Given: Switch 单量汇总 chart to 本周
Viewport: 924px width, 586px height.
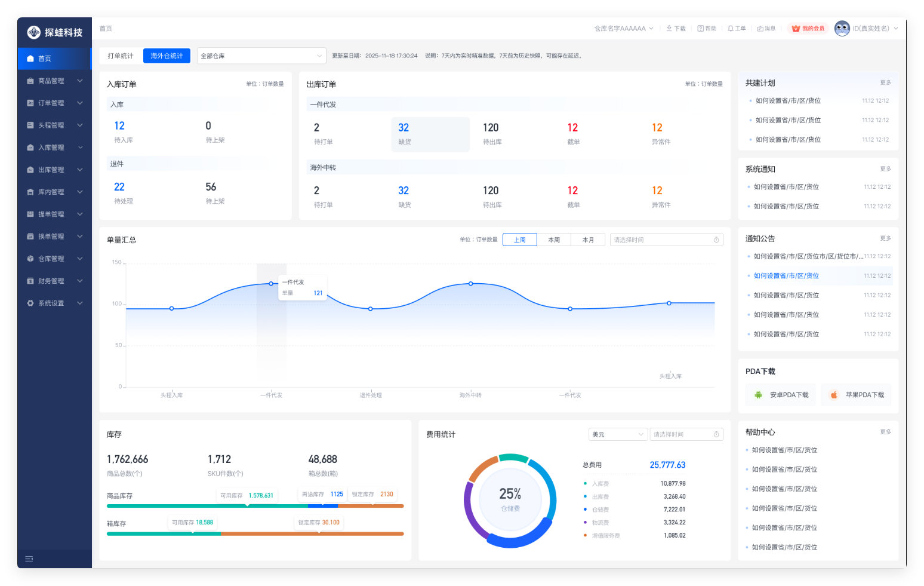Looking at the screenshot, I should click(x=554, y=240).
